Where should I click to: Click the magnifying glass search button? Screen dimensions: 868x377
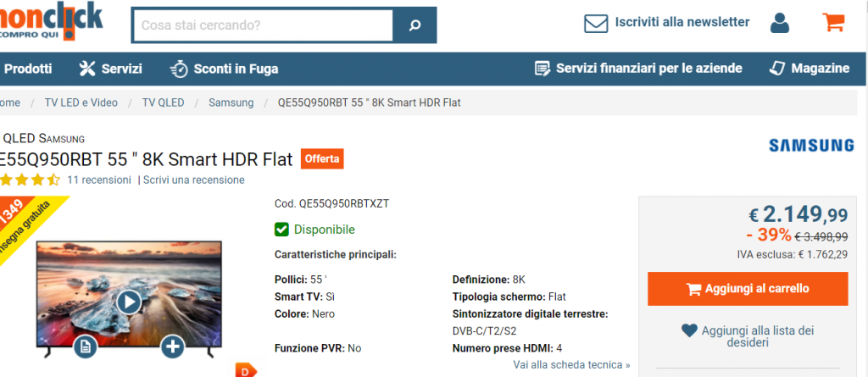(x=415, y=25)
